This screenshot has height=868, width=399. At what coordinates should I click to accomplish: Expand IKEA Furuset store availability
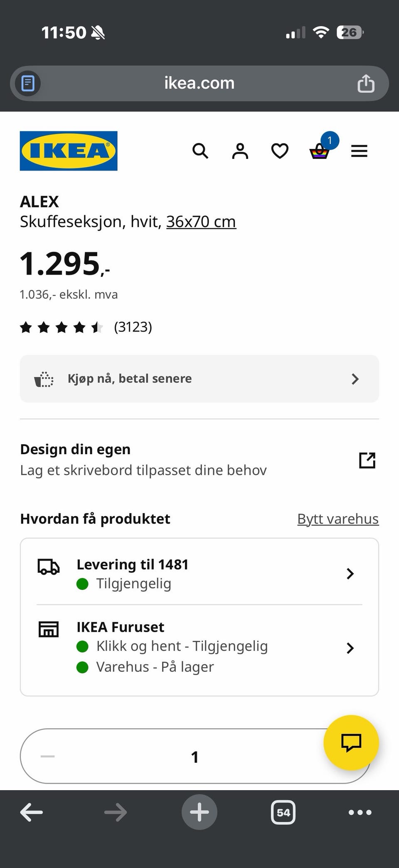pyautogui.click(x=199, y=647)
